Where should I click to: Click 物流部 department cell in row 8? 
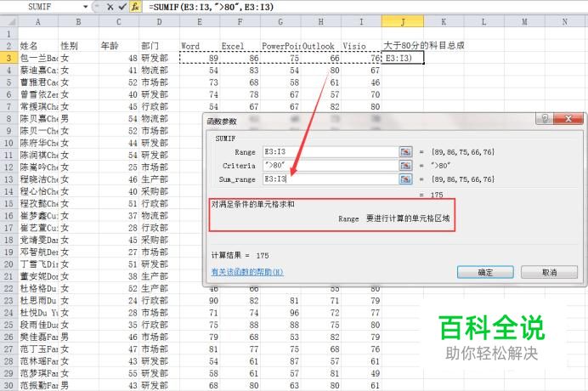[x=160, y=119]
